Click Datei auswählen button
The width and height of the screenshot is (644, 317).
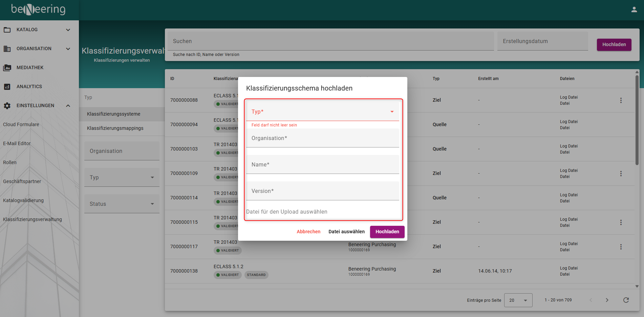[x=346, y=232]
